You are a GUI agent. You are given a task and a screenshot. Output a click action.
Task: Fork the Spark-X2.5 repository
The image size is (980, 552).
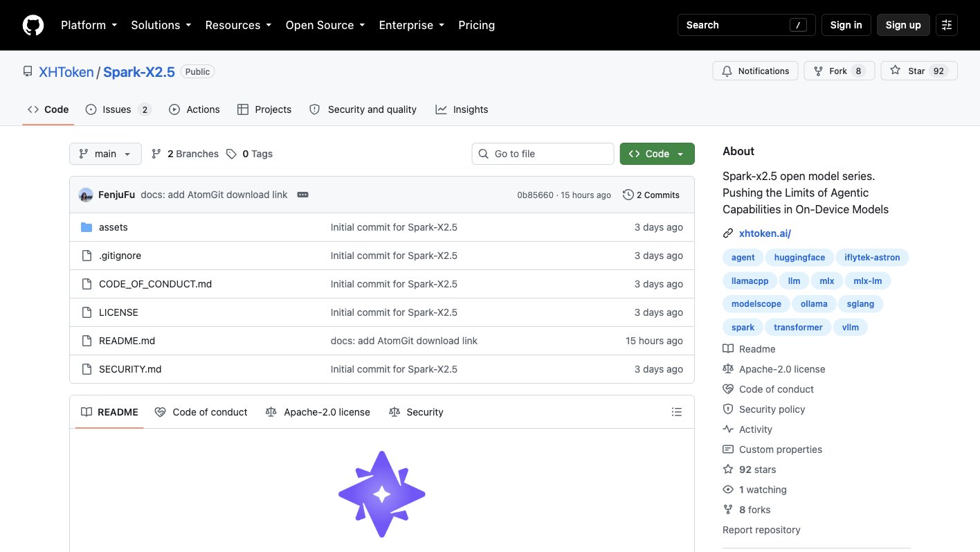coord(839,71)
